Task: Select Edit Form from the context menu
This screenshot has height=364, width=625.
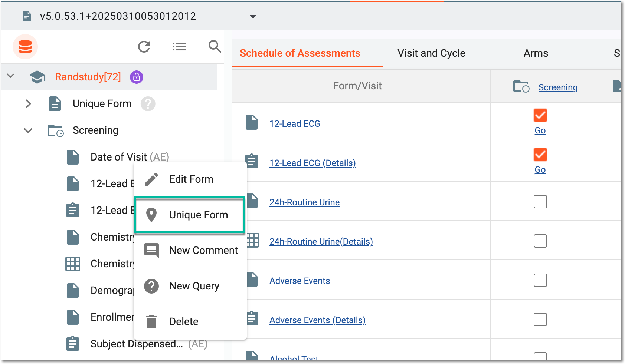Action: pyautogui.click(x=190, y=179)
